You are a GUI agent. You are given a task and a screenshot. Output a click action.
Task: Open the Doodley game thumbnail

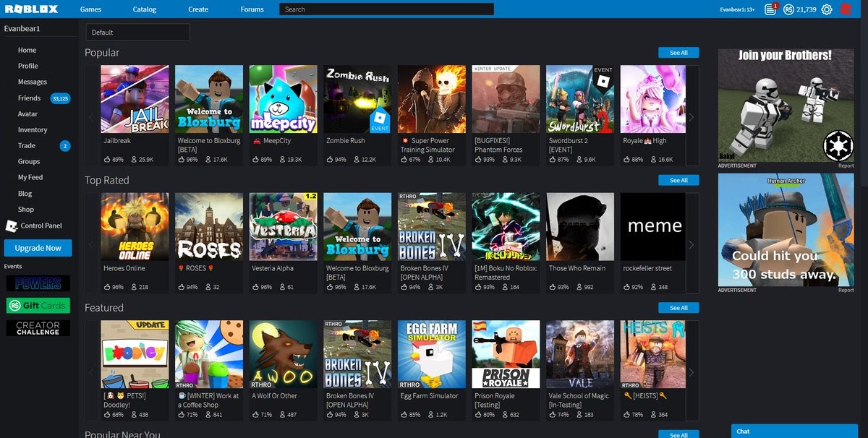[x=135, y=354]
